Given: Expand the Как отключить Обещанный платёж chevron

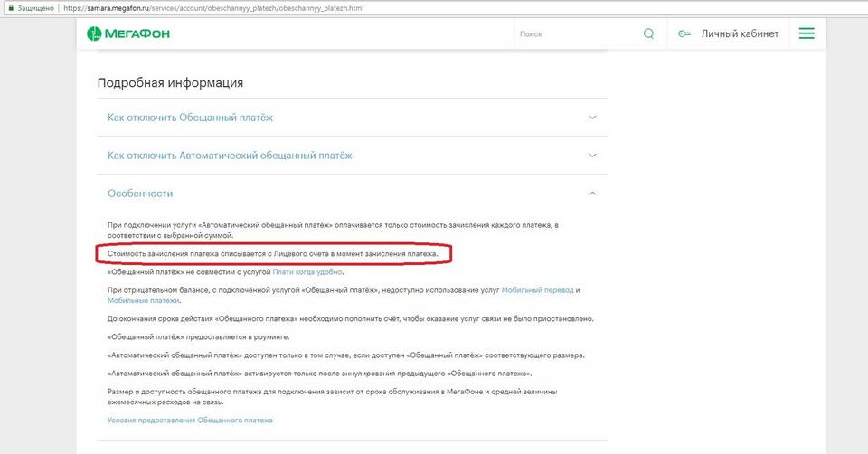Looking at the screenshot, I should (592, 118).
